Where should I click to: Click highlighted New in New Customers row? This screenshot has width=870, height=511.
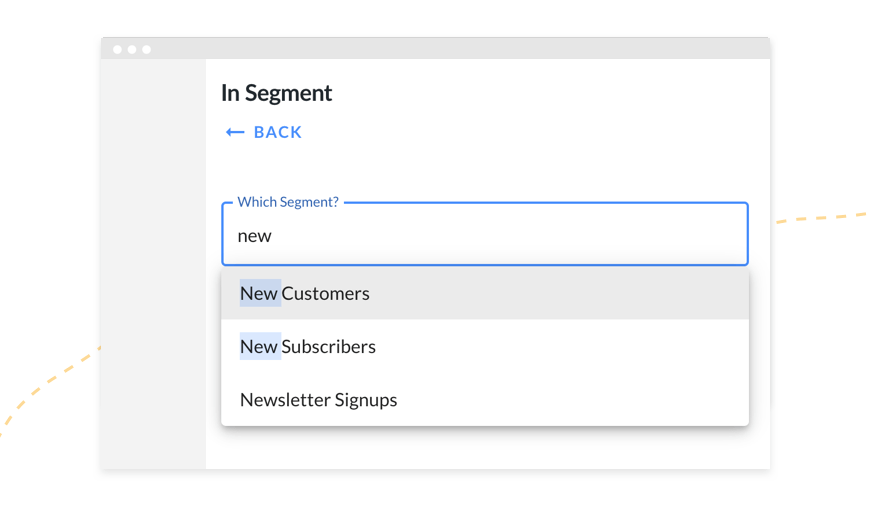click(260, 293)
